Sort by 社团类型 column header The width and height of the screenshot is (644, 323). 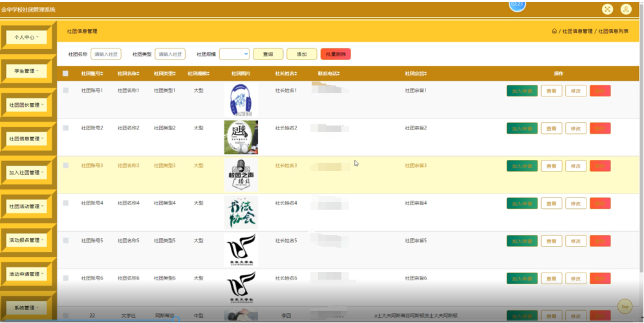(x=164, y=74)
